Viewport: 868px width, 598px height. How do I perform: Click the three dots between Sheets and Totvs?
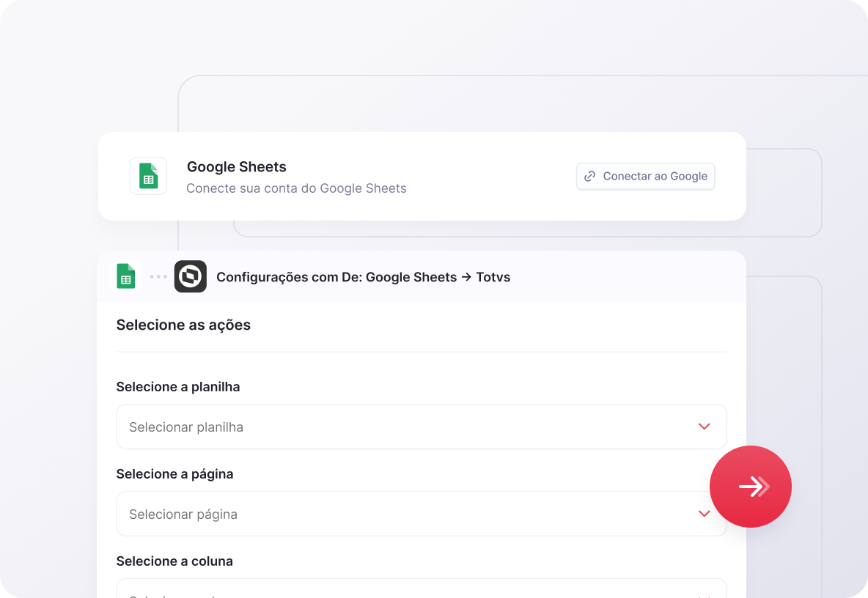pos(158,276)
